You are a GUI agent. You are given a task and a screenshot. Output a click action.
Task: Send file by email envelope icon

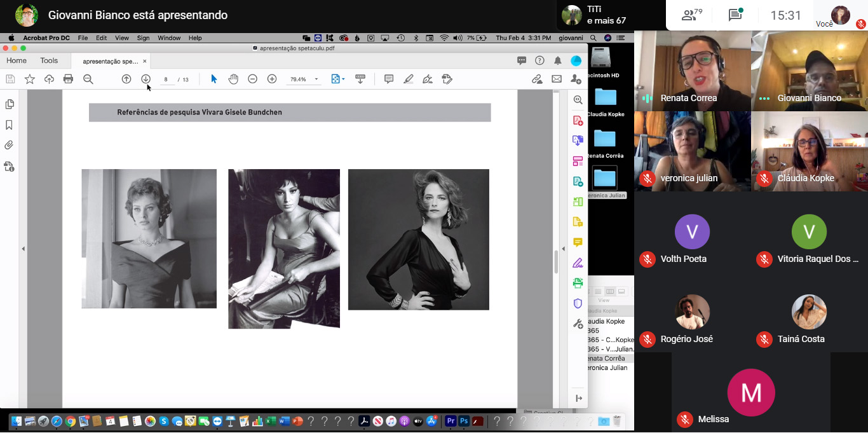[x=557, y=79]
